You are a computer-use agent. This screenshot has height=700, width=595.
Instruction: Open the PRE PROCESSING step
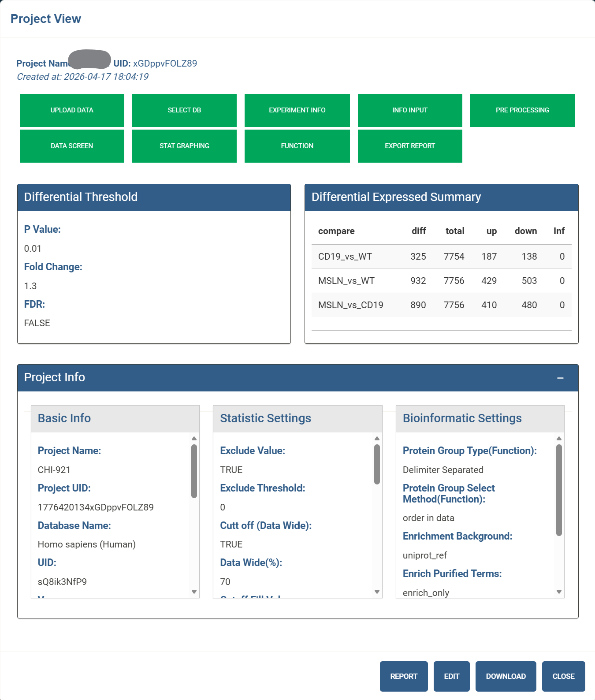pos(522,110)
